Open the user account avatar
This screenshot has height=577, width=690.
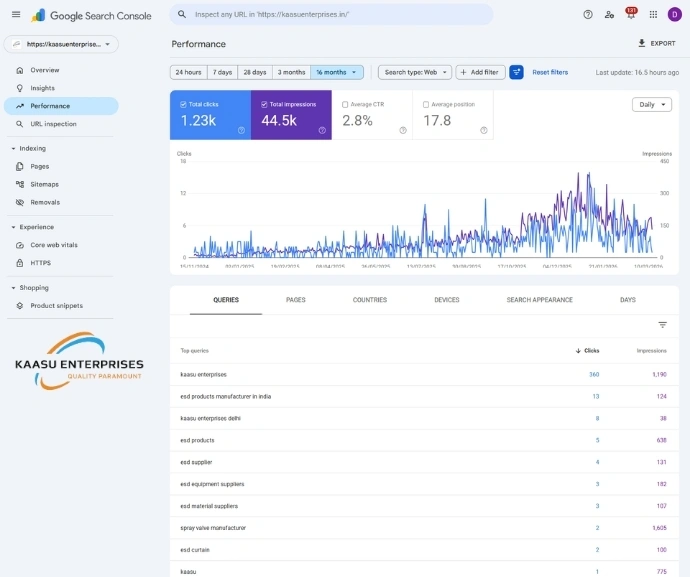pos(674,15)
